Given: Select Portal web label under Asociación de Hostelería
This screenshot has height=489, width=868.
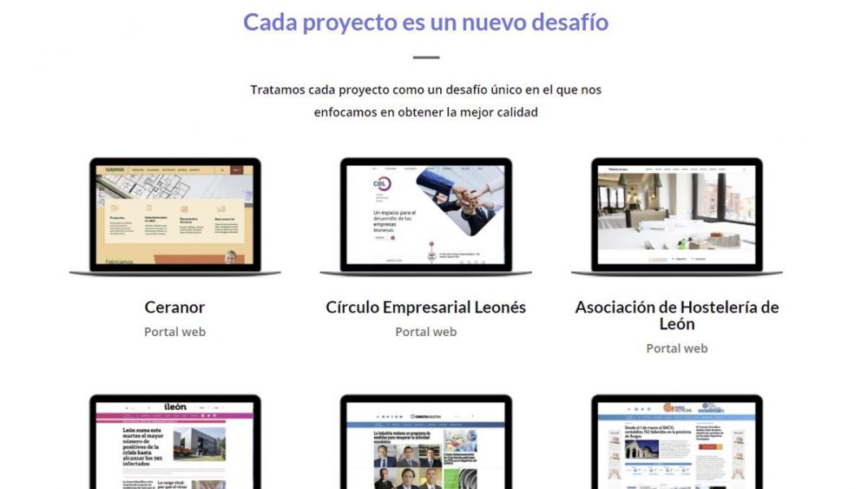Looking at the screenshot, I should [x=676, y=348].
